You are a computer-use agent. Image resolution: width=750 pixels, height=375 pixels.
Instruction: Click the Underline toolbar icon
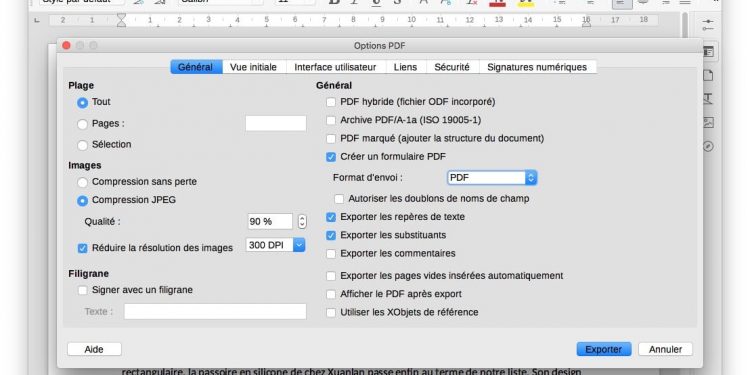[376, 2]
